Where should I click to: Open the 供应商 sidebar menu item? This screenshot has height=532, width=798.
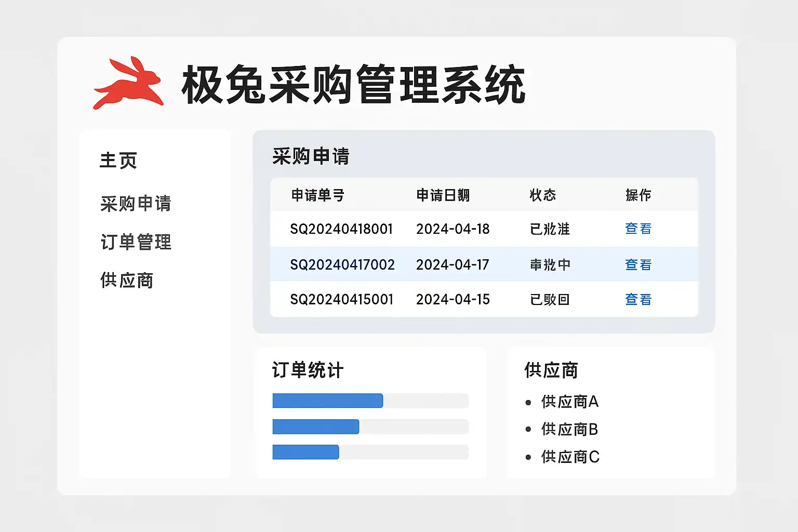tap(127, 281)
